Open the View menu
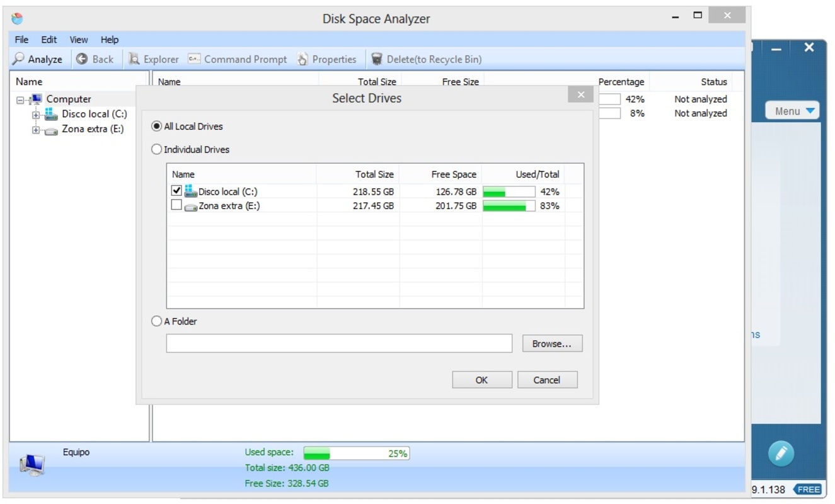 tap(79, 40)
